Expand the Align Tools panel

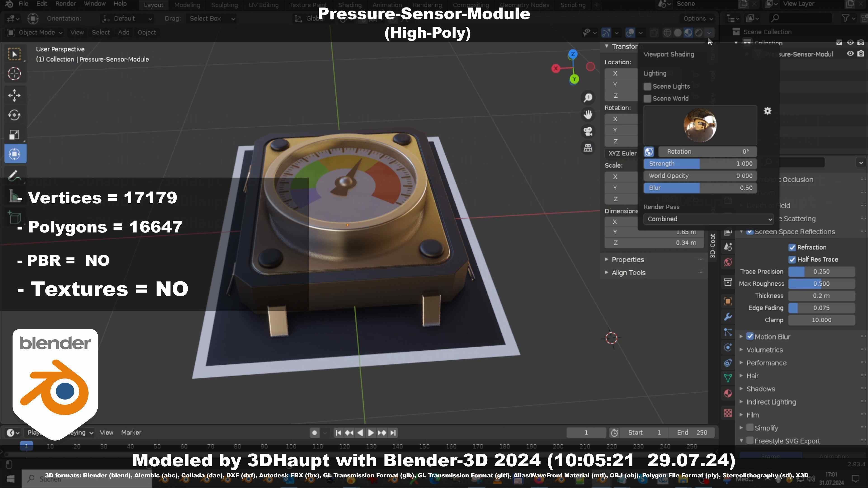coord(628,273)
